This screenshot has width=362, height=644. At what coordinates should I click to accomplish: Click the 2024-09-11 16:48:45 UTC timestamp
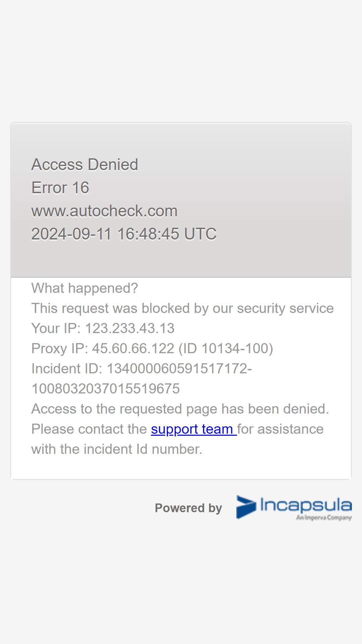(124, 234)
